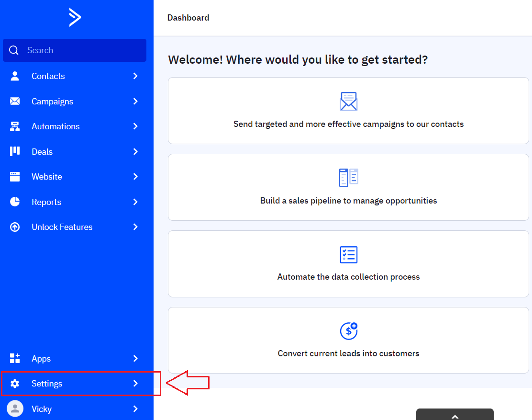Expand the Reports menu chevron
532x420 pixels.
(x=135, y=202)
